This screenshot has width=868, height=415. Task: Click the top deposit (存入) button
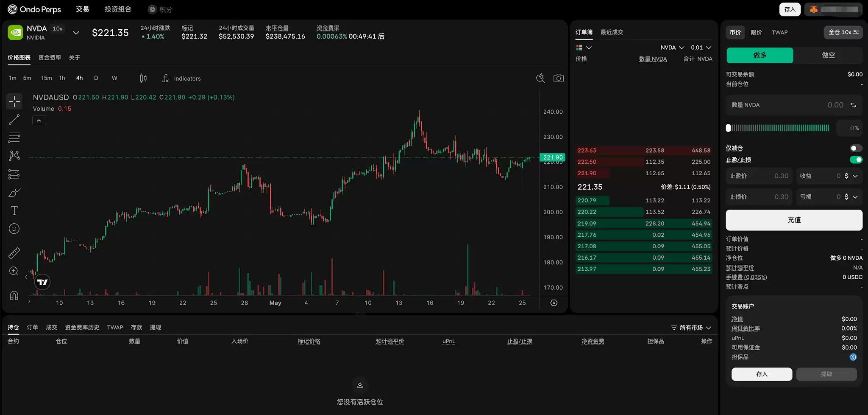tap(790, 9)
